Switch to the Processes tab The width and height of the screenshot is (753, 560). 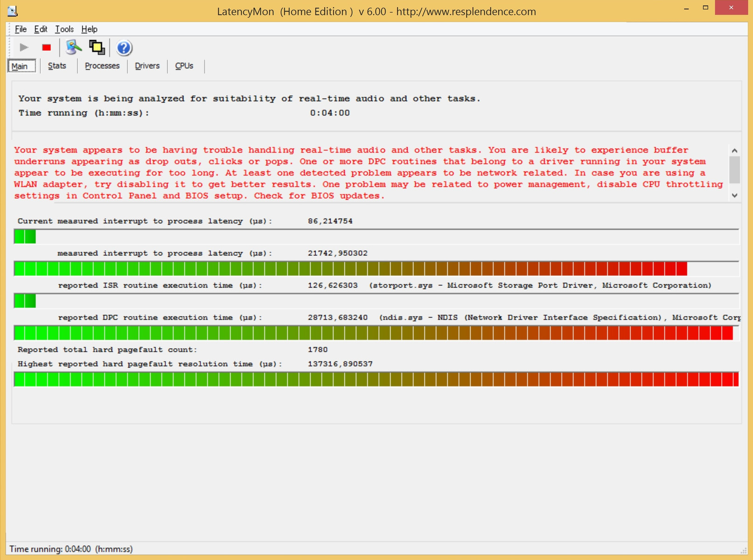coord(102,66)
